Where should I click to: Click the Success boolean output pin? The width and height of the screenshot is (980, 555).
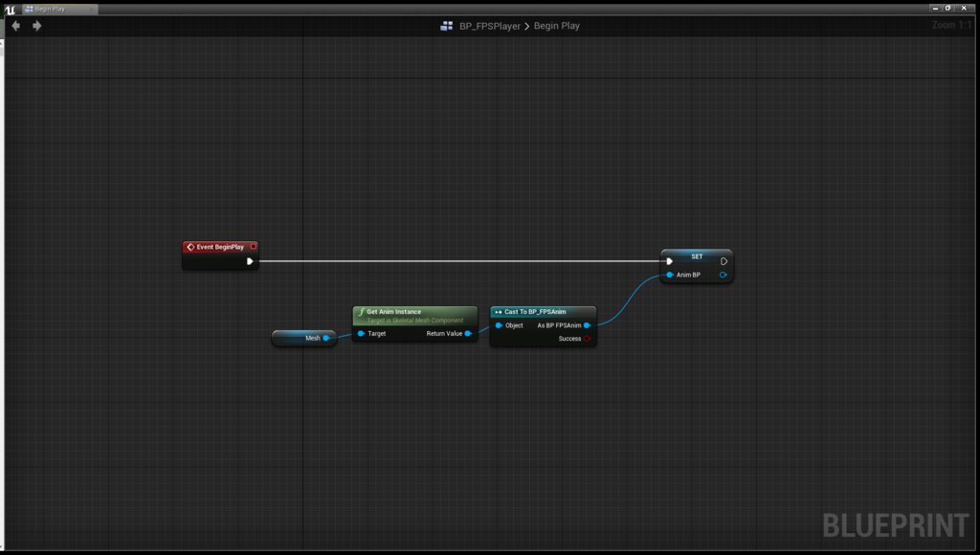(x=587, y=339)
